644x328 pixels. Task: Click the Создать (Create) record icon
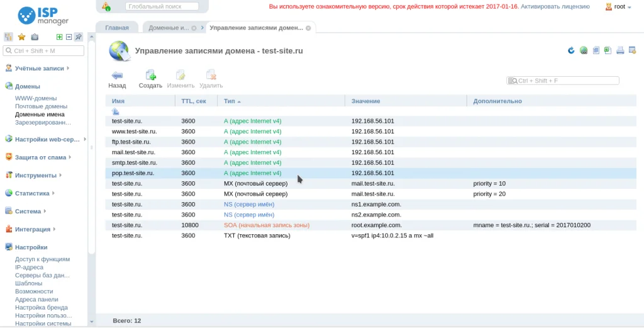click(150, 75)
